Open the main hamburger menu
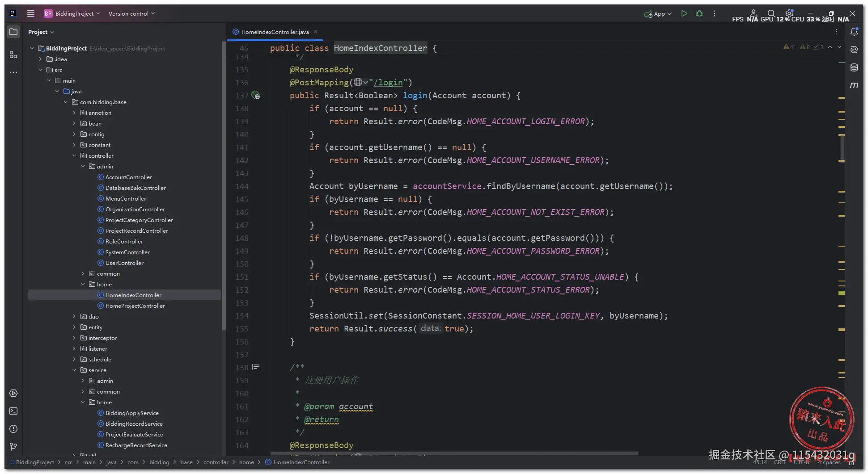This screenshot has height=474, width=868. [x=31, y=13]
